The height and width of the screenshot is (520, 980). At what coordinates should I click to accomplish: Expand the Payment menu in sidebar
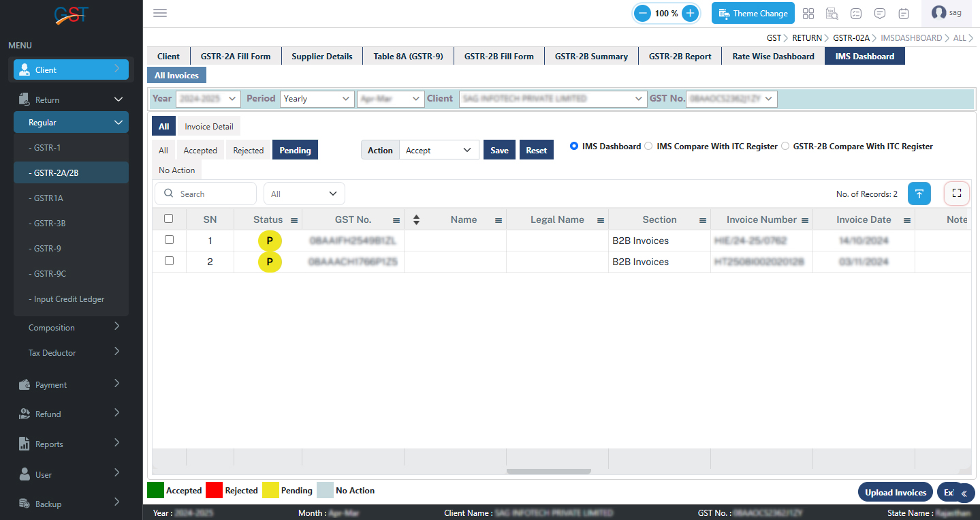(x=71, y=384)
